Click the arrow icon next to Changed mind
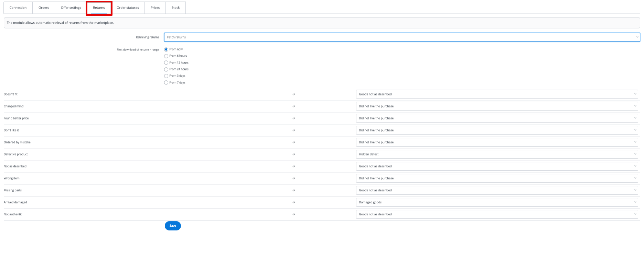The height and width of the screenshot is (273, 644). tap(293, 106)
